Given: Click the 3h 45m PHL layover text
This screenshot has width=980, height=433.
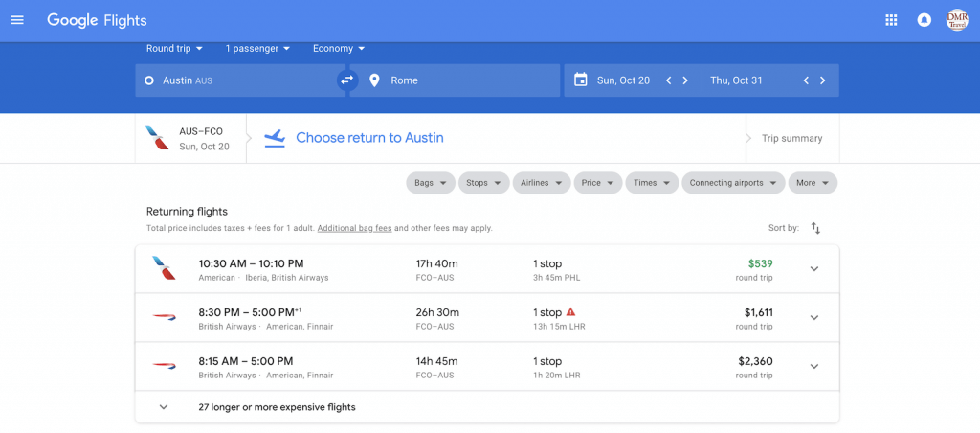Looking at the screenshot, I should pos(556,277).
